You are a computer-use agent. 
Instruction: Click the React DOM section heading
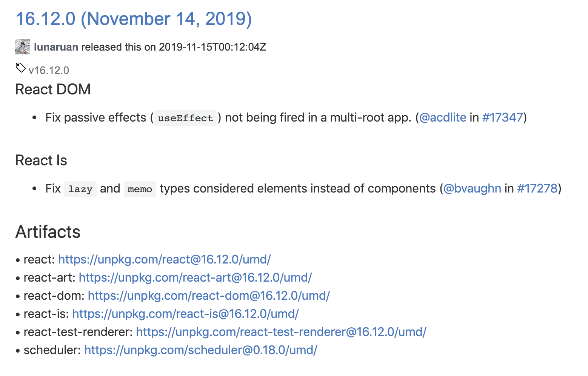53,89
